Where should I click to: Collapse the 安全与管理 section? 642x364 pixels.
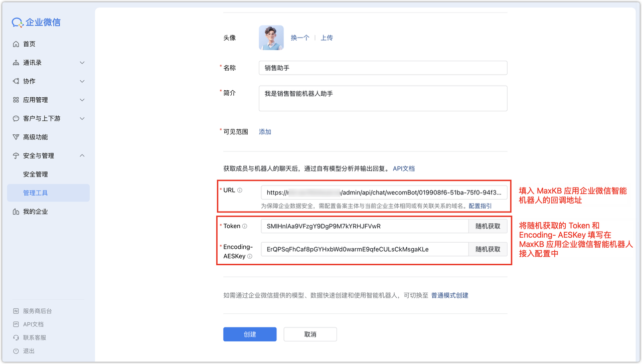(x=82, y=155)
